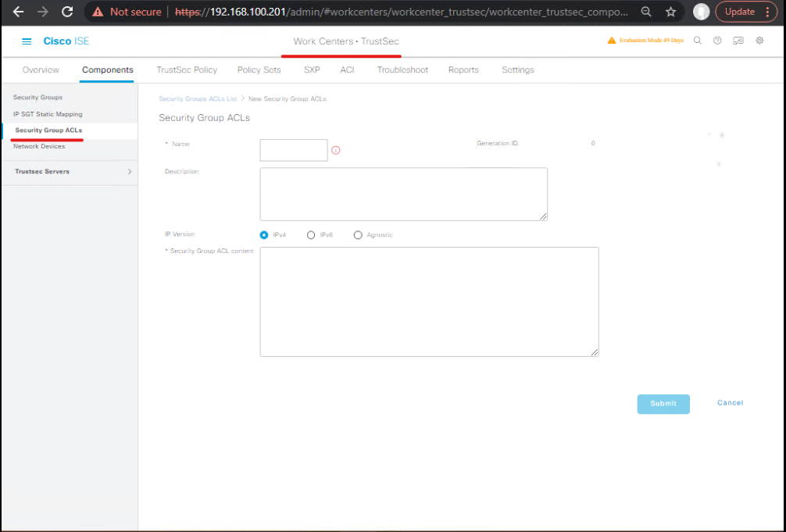Click the browser back arrow
This screenshot has height=532, width=786.
pyautogui.click(x=18, y=12)
